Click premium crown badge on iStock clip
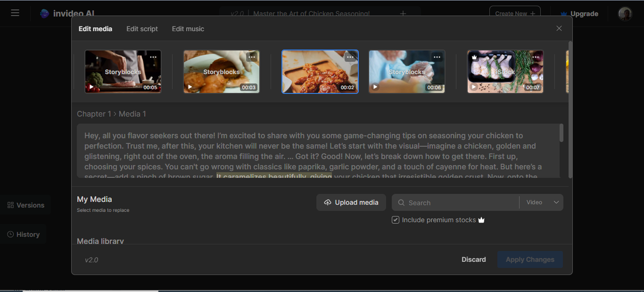This screenshot has width=644, height=292. 474,57
